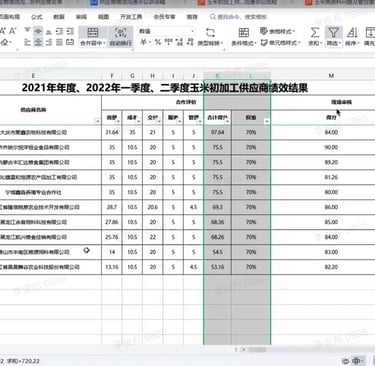375x366 pixels.
Task: Apply the currency ¥ format
Action: pos(143,42)
